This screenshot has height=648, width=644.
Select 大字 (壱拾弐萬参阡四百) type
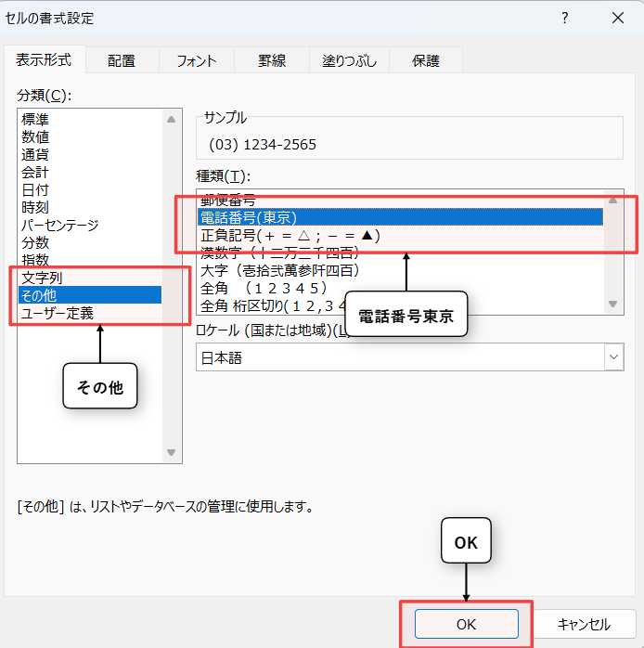coord(279,270)
